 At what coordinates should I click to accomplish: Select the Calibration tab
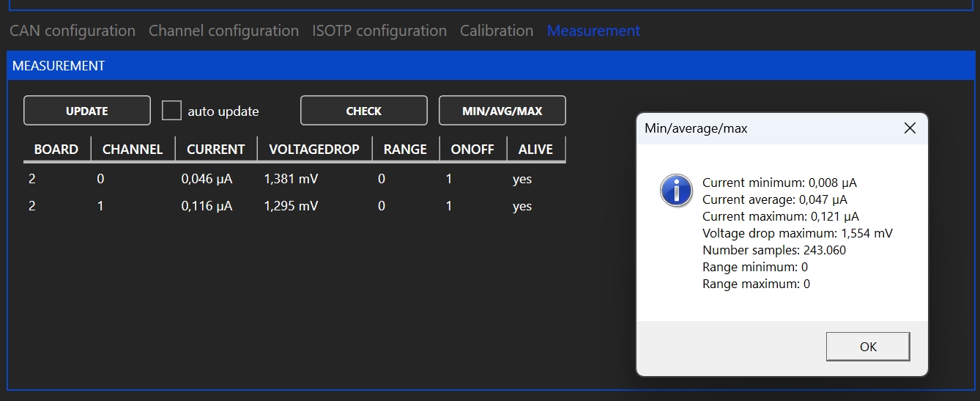coord(496,31)
